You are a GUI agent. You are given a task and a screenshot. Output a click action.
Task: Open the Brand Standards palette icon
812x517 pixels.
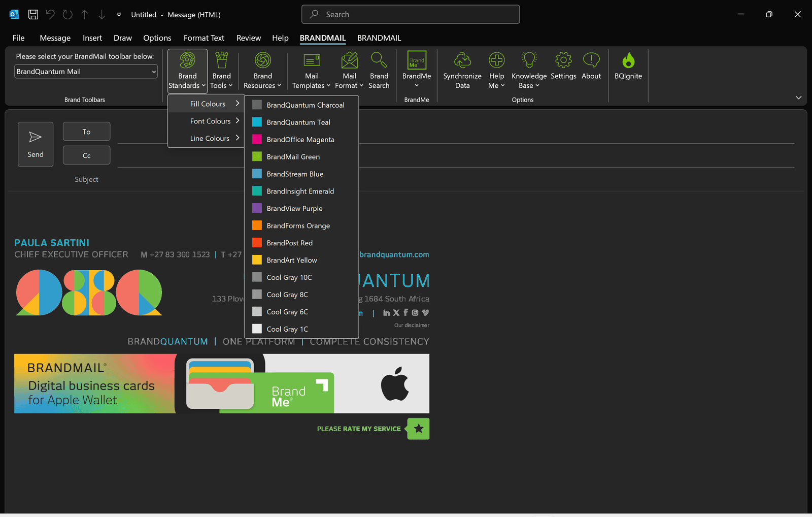187,60
